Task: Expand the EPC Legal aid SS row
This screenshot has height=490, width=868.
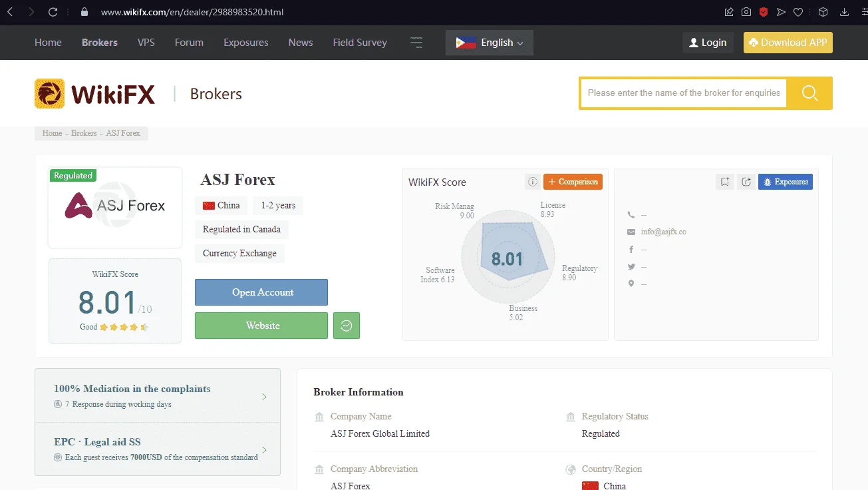Action: 158,449
